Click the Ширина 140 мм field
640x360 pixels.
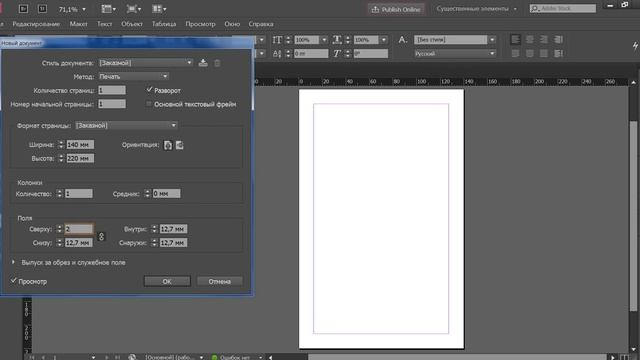pos(80,144)
